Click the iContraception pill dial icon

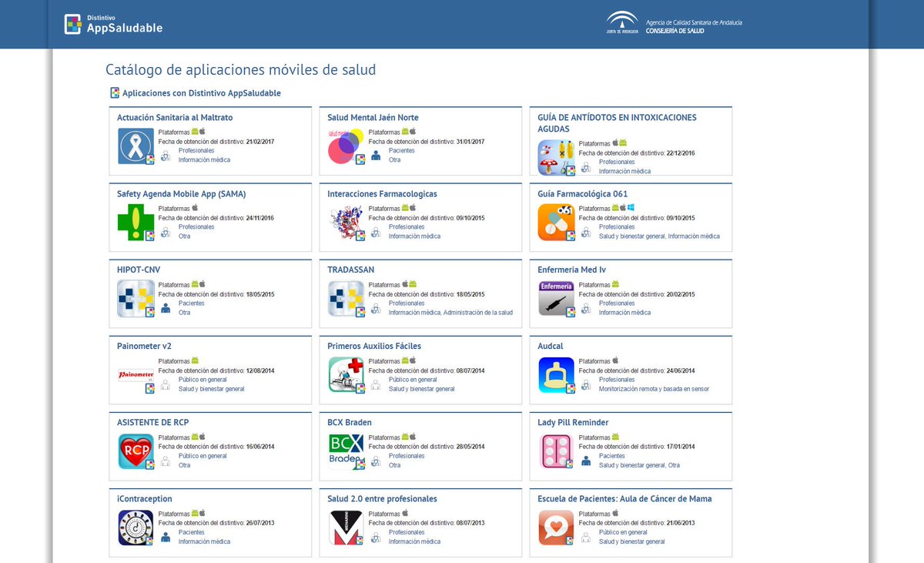pyautogui.click(x=136, y=528)
